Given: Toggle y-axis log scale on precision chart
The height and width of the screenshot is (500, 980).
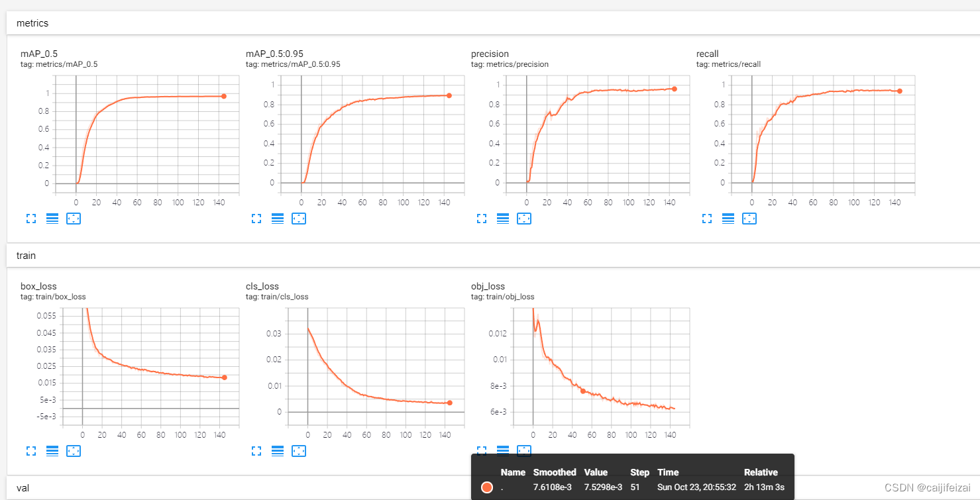Looking at the screenshot, I should 503,218.
